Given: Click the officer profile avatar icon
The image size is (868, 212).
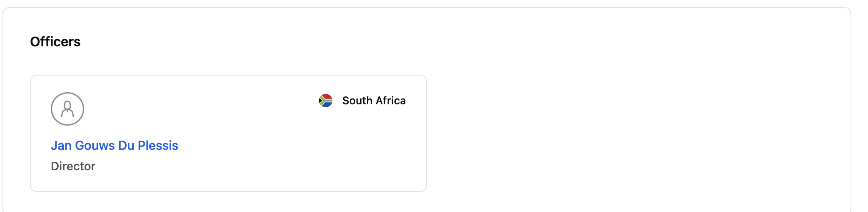Looking at the screenshot, I should click(67, 109).
